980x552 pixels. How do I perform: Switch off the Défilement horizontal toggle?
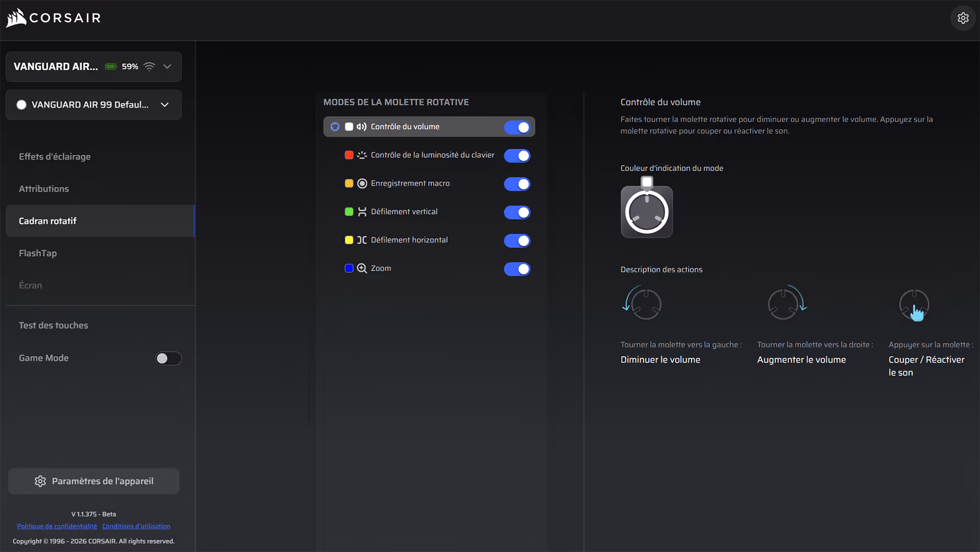tap(517, 241)
